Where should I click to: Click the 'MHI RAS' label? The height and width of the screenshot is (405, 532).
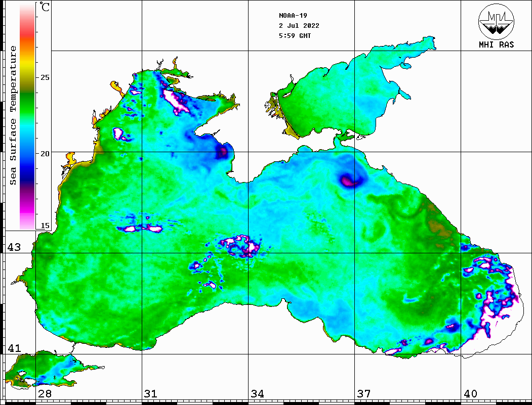point(497,44)
